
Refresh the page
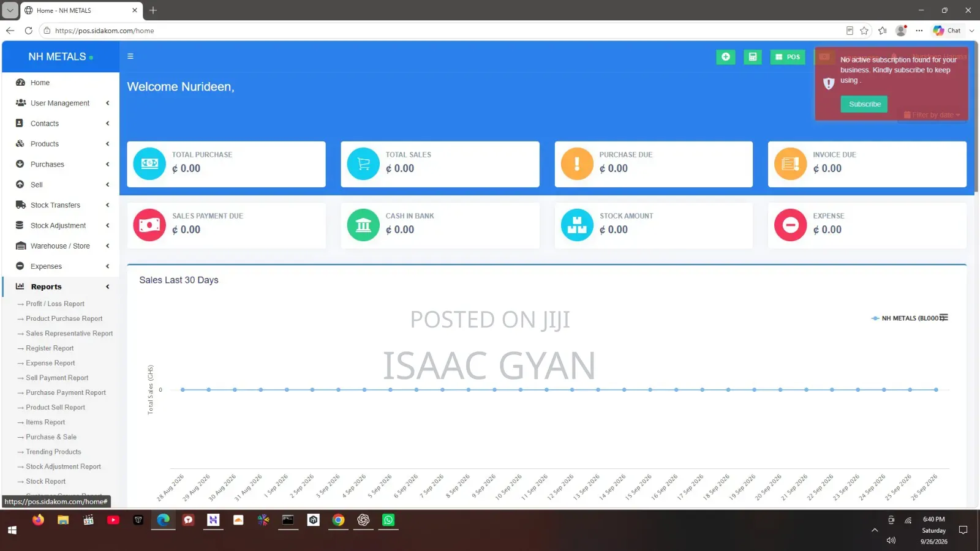[x=28, y=31]
